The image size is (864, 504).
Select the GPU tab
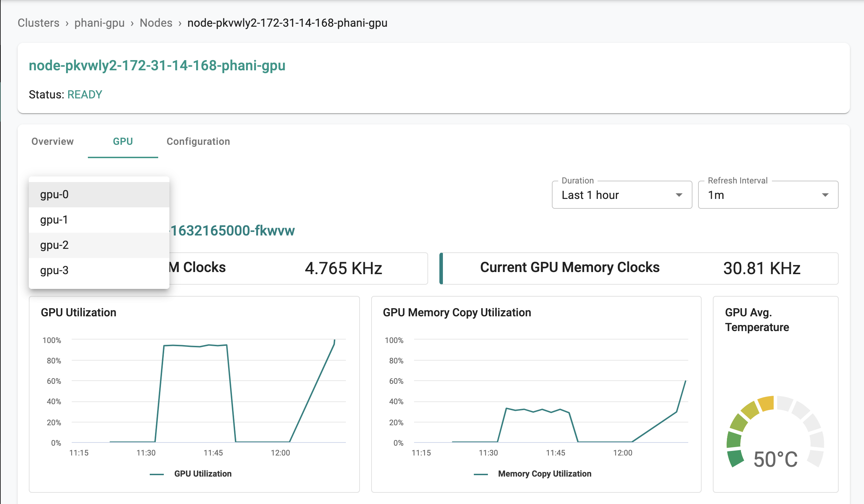pyautogui.click(x=123, y=141)
